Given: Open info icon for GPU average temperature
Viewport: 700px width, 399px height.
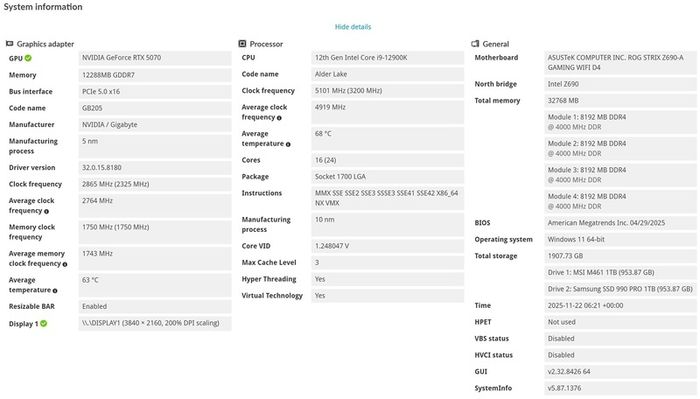Looking at the screenshot, I should [55, 291].
